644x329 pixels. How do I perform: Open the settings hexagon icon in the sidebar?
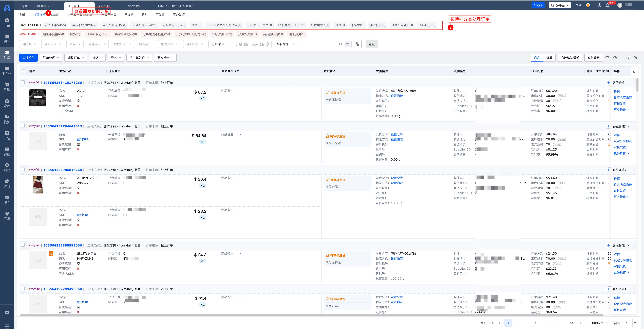pyautogui.click(x=7, y=312)
